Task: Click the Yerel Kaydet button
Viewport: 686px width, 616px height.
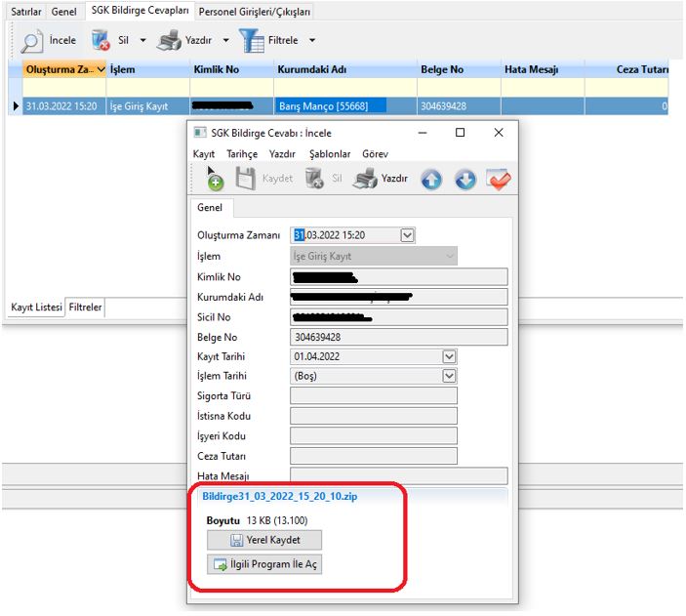Action: 264,540
